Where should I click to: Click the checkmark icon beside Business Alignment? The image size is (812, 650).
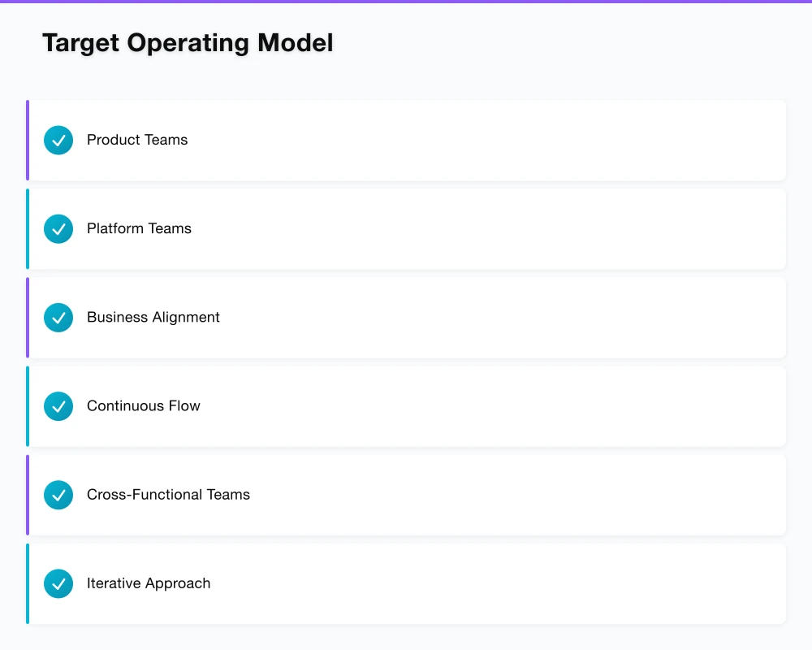58,317
